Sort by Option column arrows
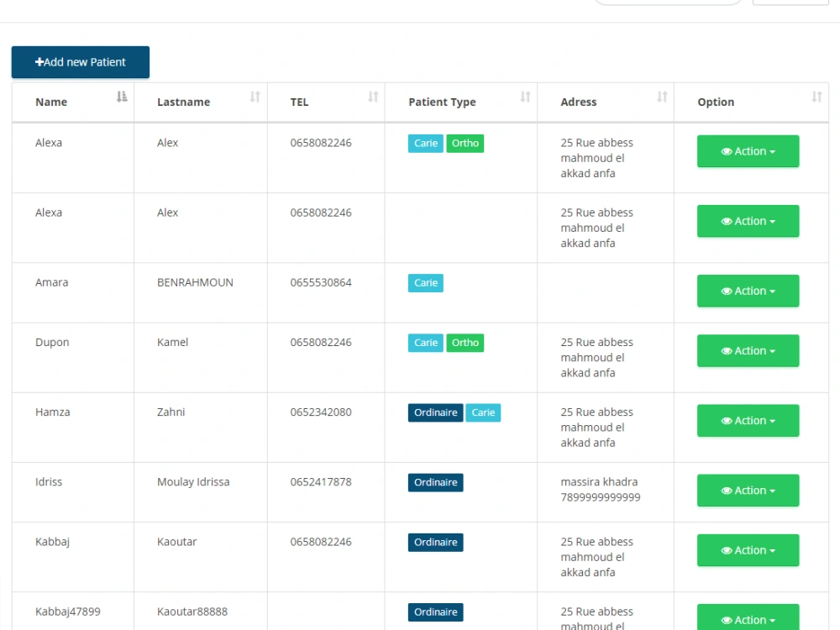This screenshot has width=840, height=630. click(816, 97)
